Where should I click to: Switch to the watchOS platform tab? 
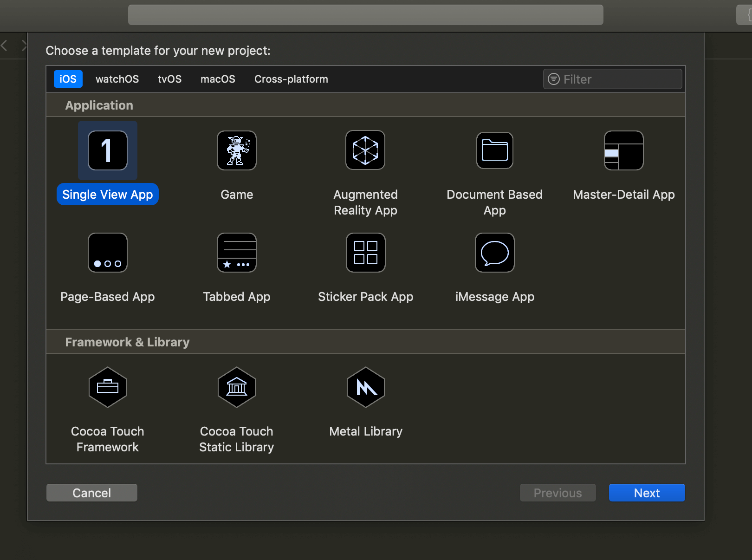[117, 79]
